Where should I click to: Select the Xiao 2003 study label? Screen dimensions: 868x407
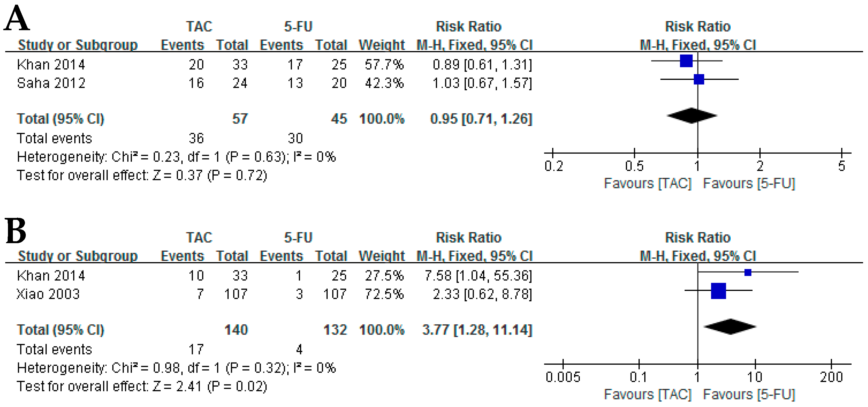(x=48, y=294)
